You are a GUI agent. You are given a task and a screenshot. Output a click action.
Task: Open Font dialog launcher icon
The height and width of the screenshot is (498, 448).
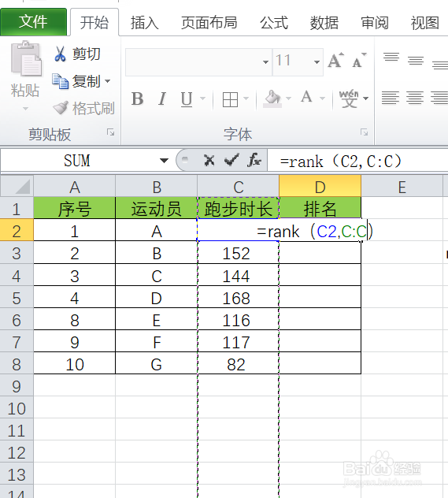[365, 132]
